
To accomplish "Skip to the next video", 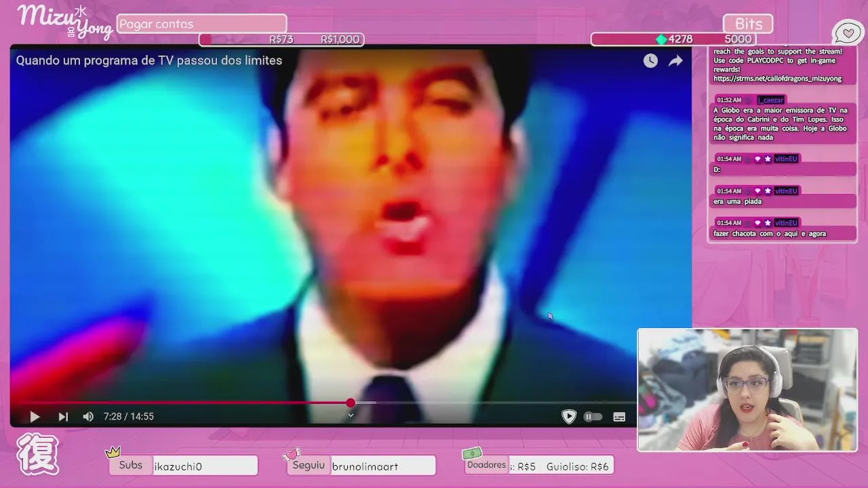I will click(63, 417).
